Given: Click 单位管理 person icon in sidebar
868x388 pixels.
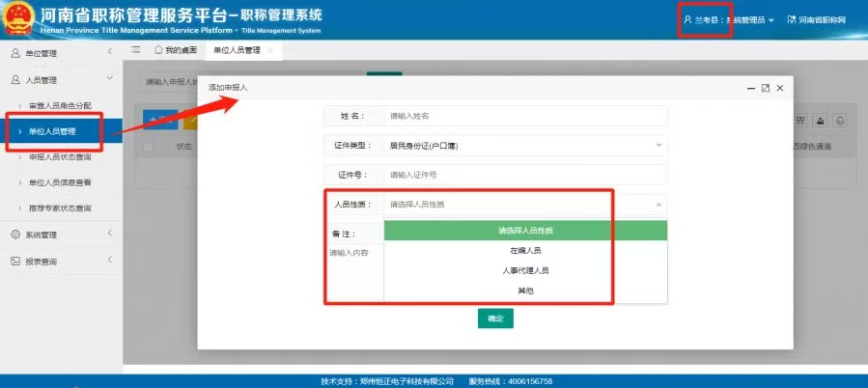Looking at the screenshot, I should tap(15, 53).
